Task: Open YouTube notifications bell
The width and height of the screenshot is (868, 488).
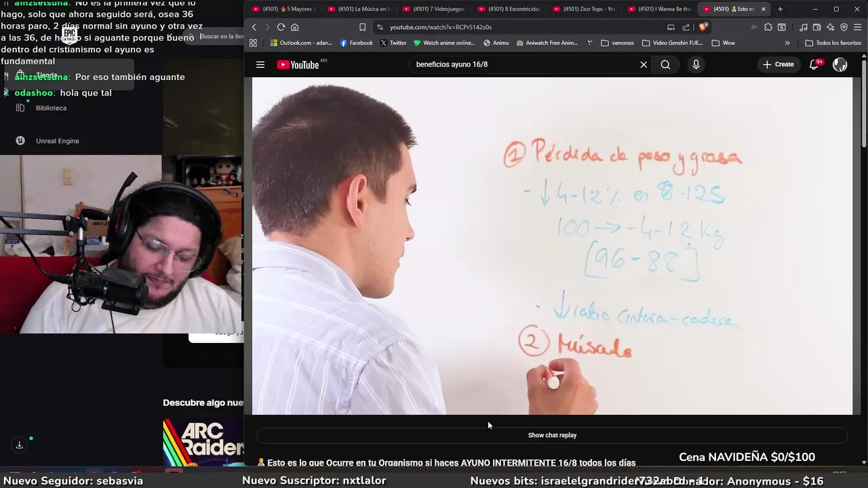Action: pyautogui.click(x=814, y=64)
